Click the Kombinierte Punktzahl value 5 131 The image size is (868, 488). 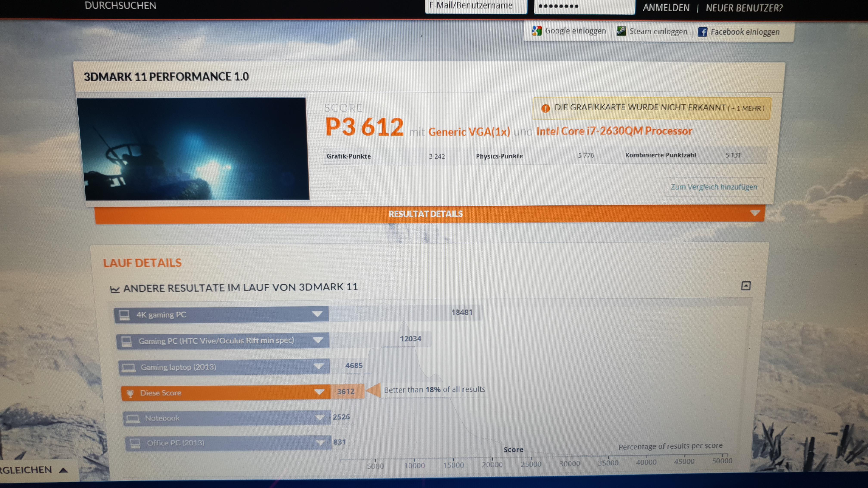[x=733, y=155]
